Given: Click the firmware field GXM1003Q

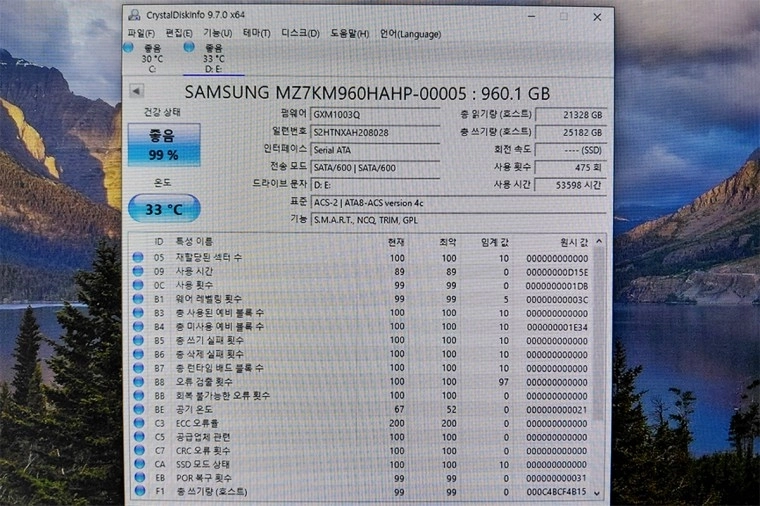Looking at the screenshot, I should click(x=375, y=115).
